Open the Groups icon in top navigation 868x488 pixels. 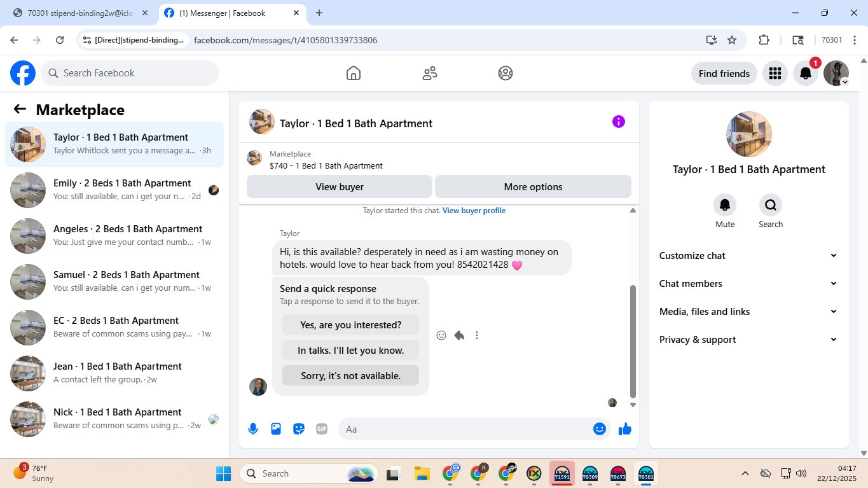(506, 73)
